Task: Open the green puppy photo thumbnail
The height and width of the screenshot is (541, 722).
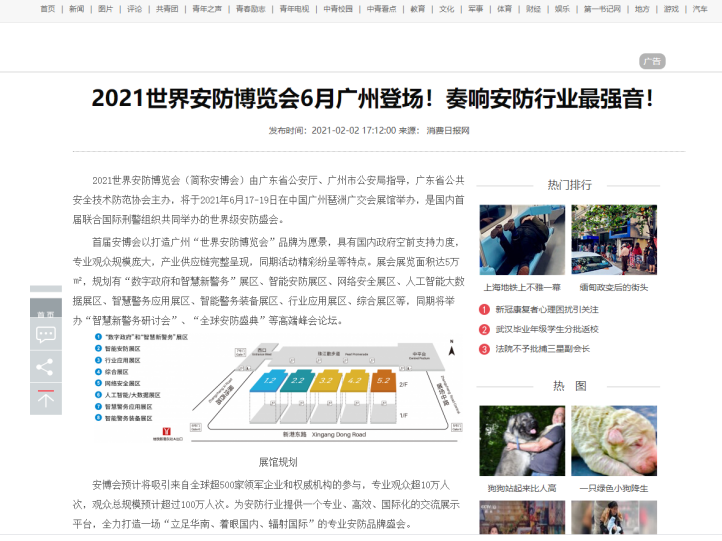Action: [614, 441]
